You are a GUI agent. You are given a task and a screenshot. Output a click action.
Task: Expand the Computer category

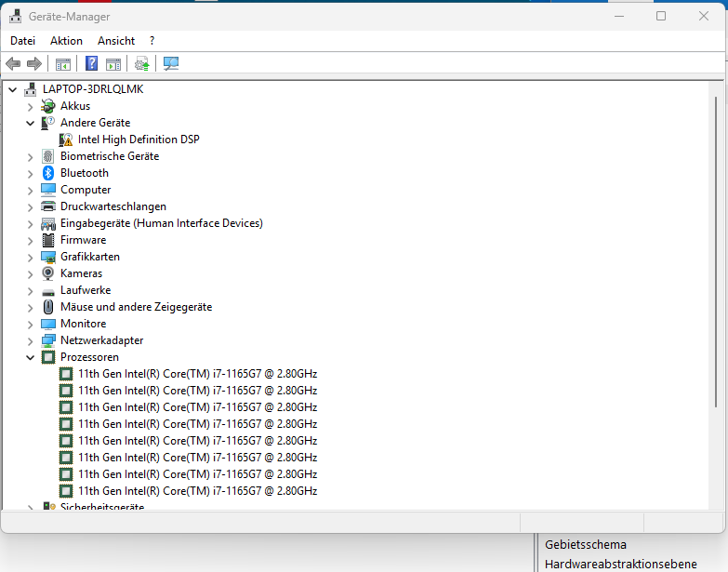(30, 191)
